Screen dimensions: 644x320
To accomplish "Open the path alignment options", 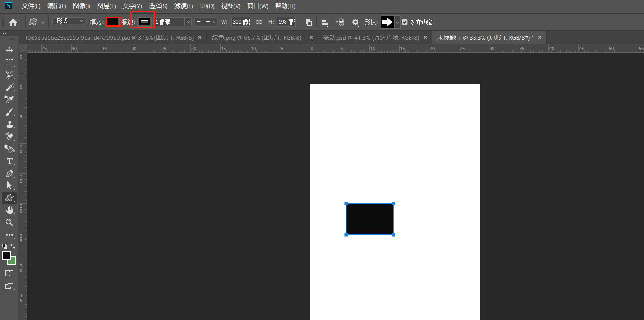I will tap(325, 22).
